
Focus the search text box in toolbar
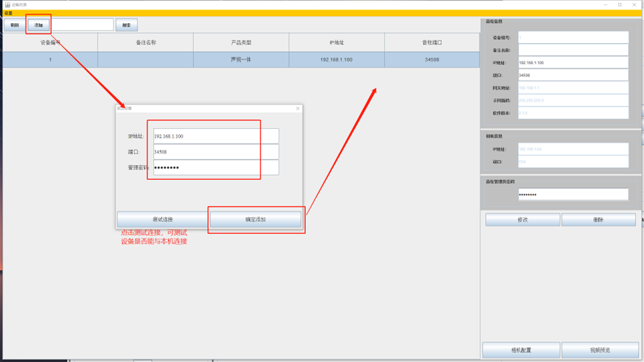coord(82,25)
